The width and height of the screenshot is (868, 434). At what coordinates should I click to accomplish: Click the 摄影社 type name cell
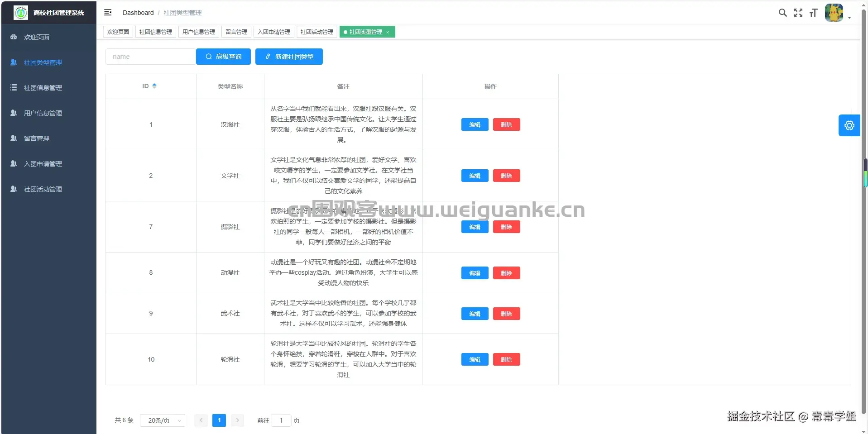[x=230, y=227]
